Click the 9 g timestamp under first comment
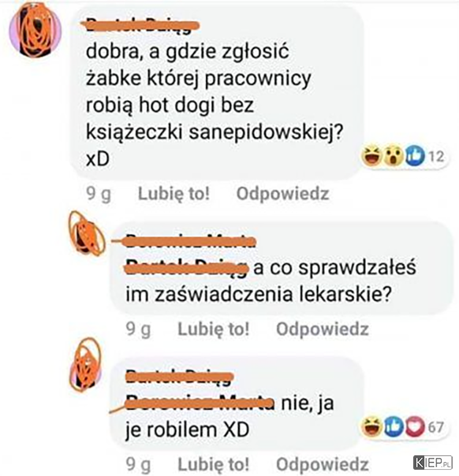Screen dimensions: 459x476 pyautogui.click(x=99, y=194)
